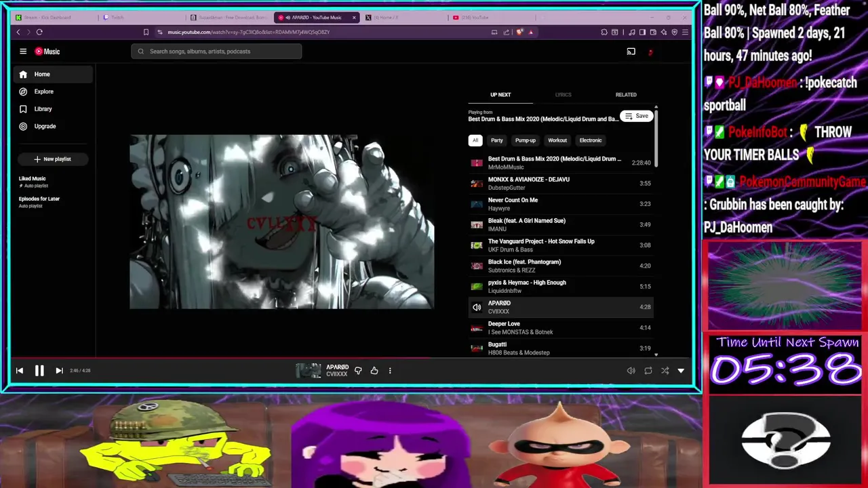Click the queue panel scrollbar
The image size is (868, 488).
click(656, 137)
